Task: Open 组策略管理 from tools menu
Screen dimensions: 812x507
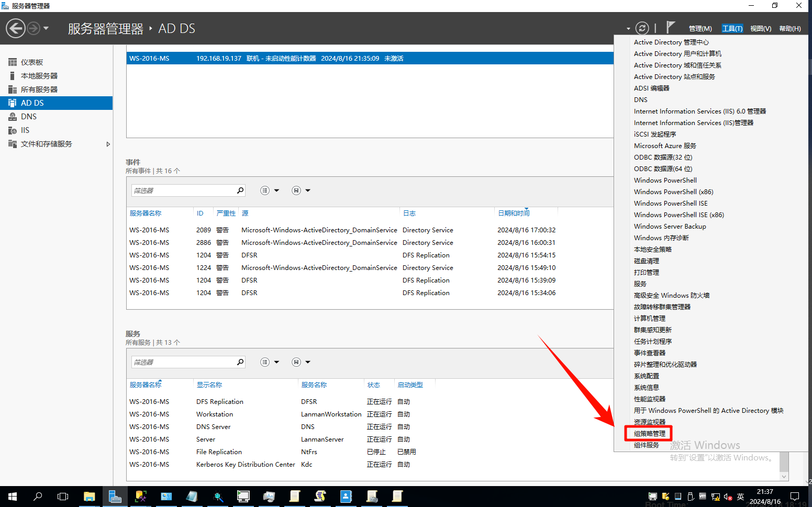Action: tap(649, 434)
